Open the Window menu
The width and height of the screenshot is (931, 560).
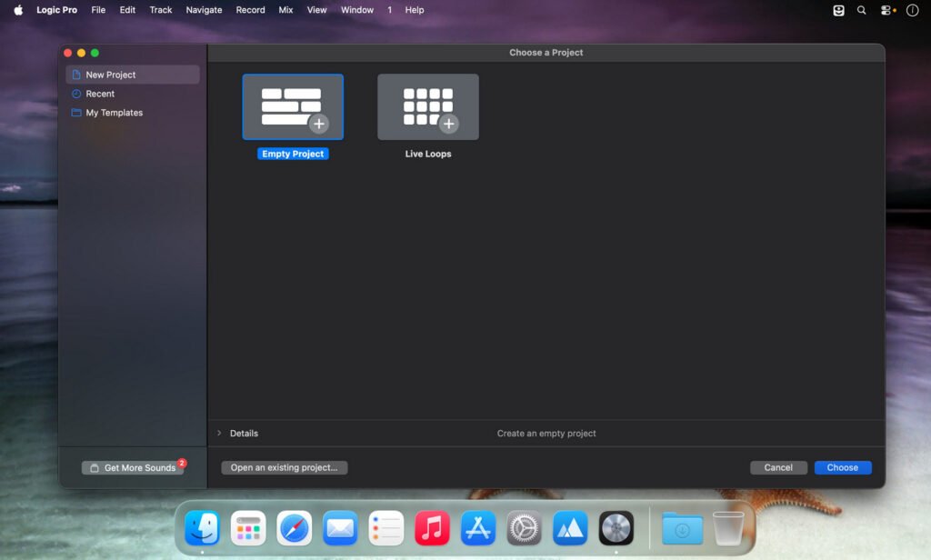coord(356,10)
